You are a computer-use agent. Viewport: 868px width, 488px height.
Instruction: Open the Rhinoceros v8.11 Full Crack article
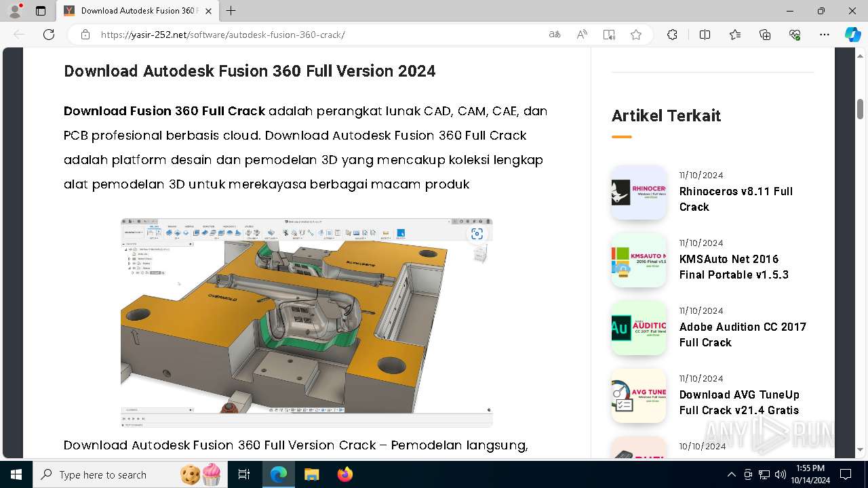click(736, 199)
